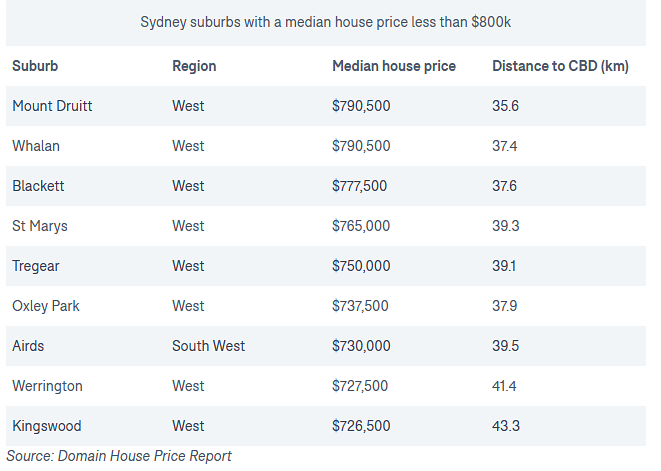Select the Kingswood suburb cell

pos(46,426)
